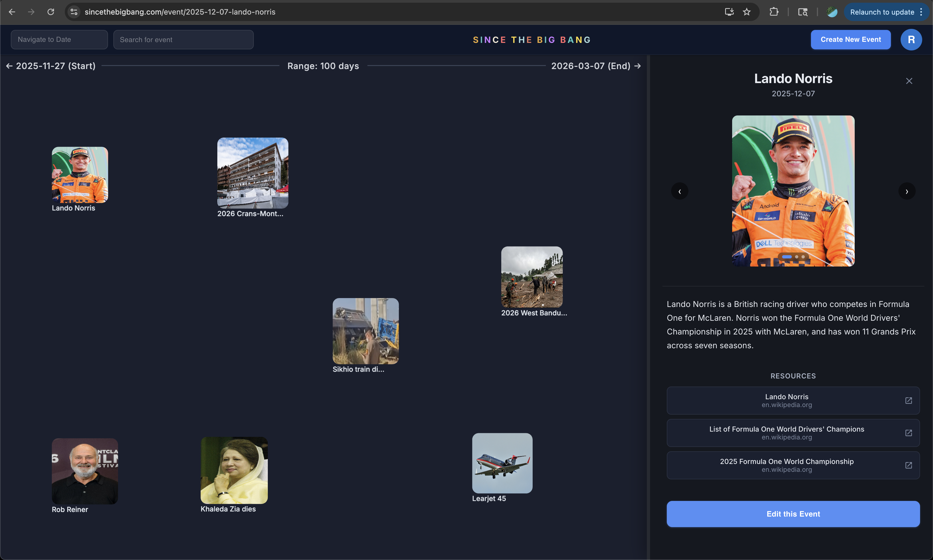
Task: Open external link icon for Lando Norris resource
Action: tap(908, 400)
